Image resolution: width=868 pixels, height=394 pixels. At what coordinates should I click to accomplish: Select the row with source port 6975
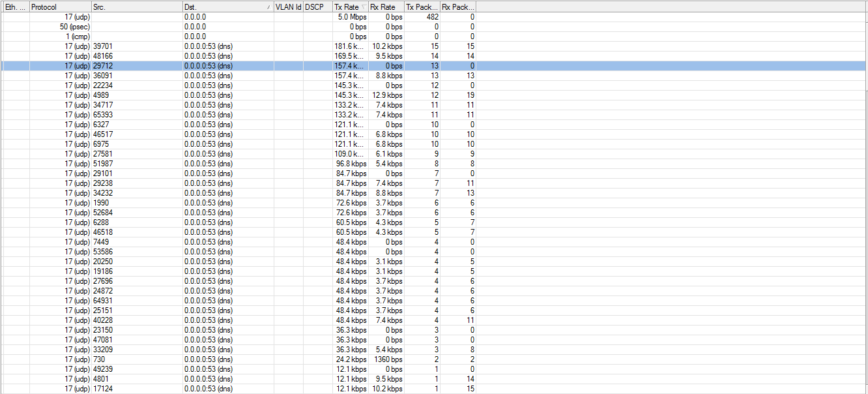[434, 144]
